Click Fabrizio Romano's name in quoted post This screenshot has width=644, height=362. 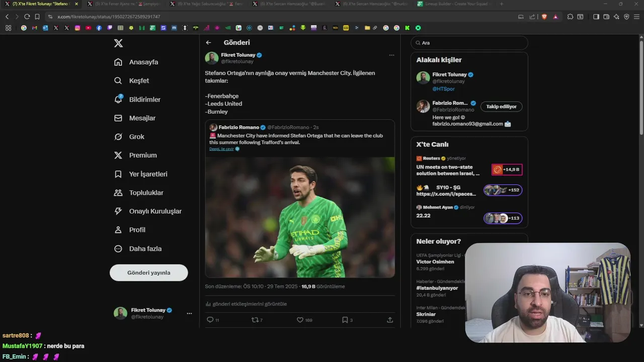238,127
